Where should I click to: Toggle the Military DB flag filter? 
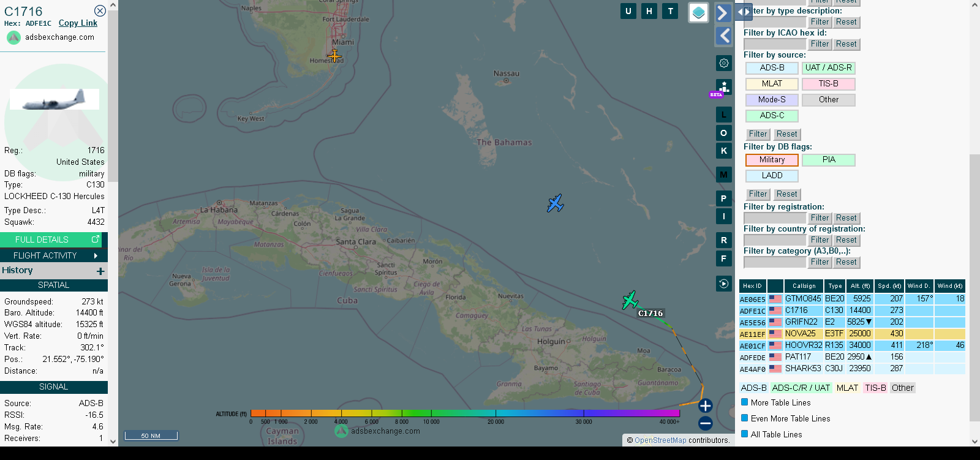click(x=772, y=160)
